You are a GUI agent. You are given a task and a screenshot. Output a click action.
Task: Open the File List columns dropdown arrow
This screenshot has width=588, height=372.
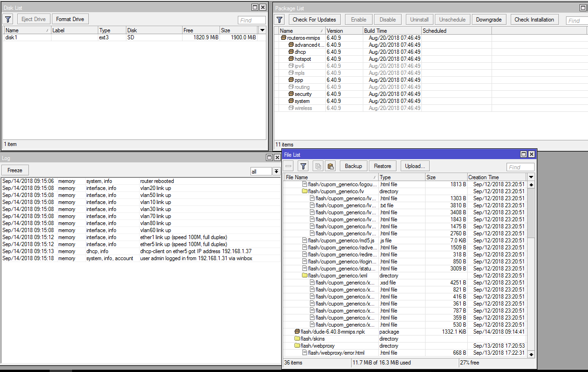[531, 177]
